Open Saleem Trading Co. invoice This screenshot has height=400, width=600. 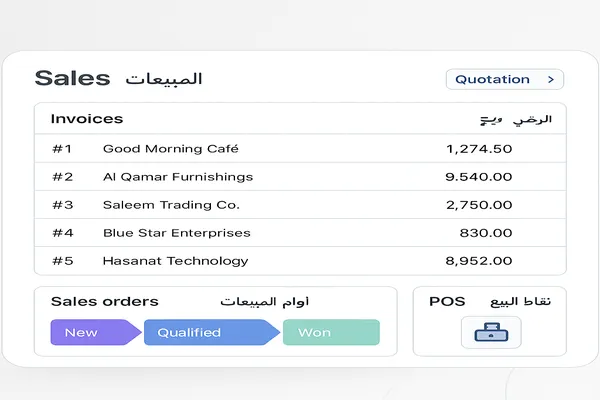pyautogui.click(x=171, y=205)
